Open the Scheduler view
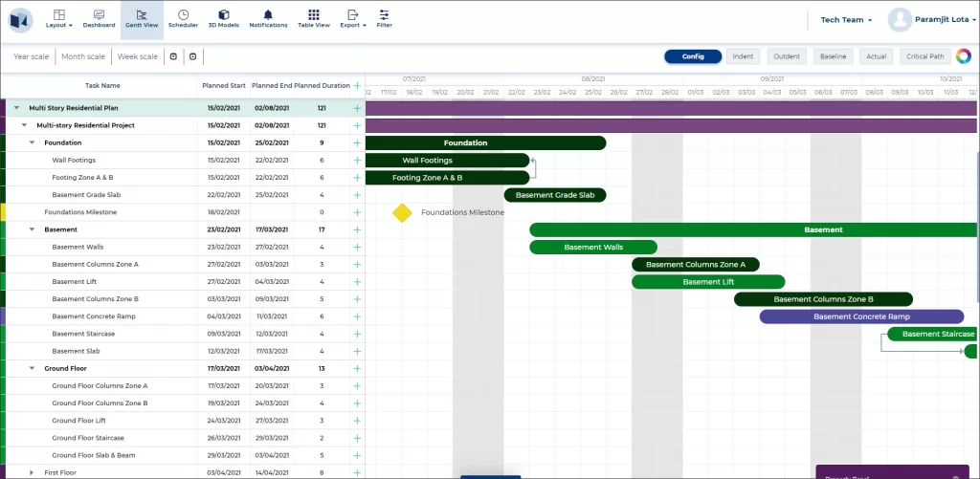Image resolution: width=980 pixels, height=479 pixels. click(x=183, y=19)
